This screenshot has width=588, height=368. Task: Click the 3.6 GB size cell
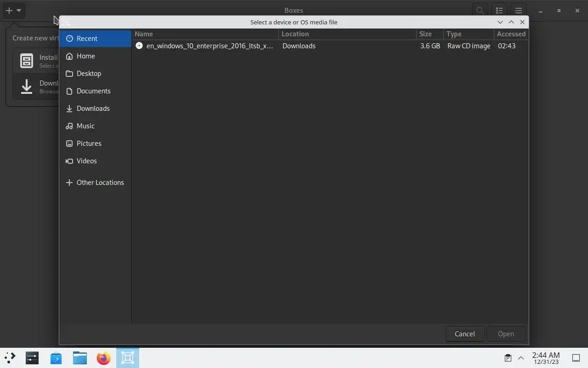coord(430,46)
